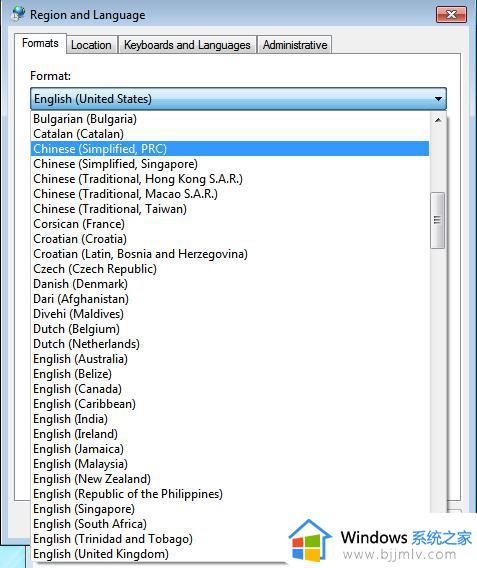Select Chinese (Traditional, Taiwan) from list
The image size is (477, 568).
tap(230, 209)
